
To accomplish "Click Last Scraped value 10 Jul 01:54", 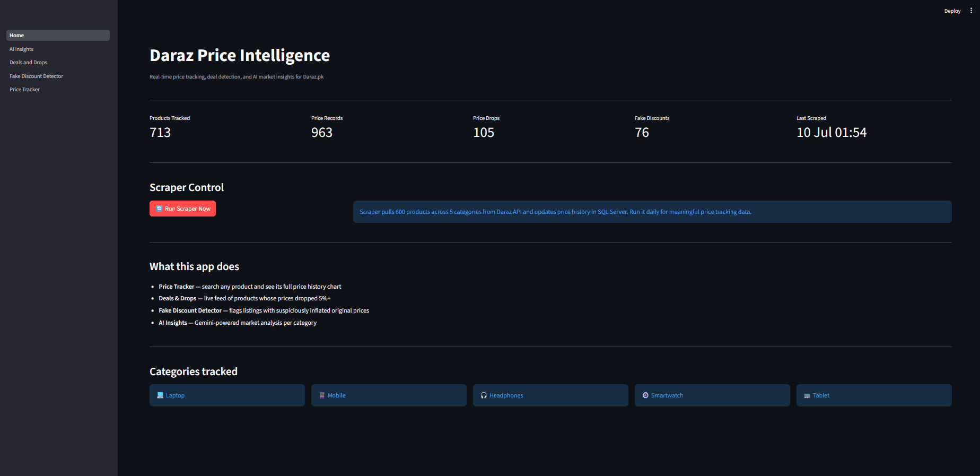I will (832, 133).
